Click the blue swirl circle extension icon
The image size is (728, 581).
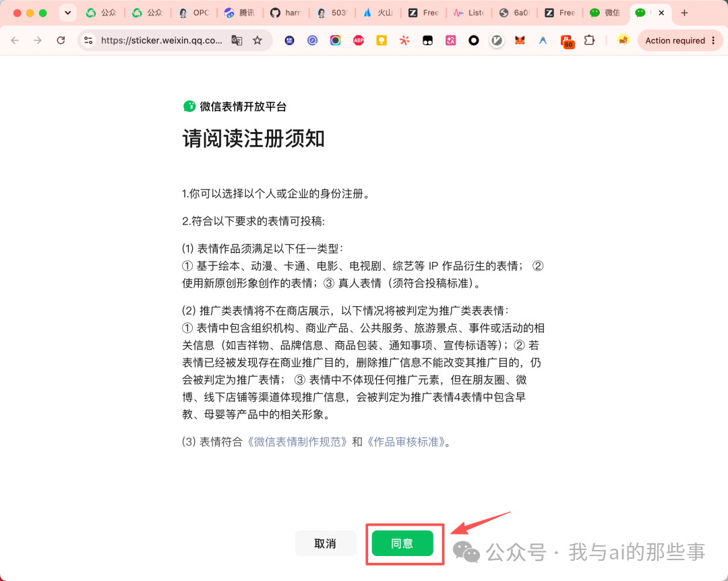click(x=313, y=40)
